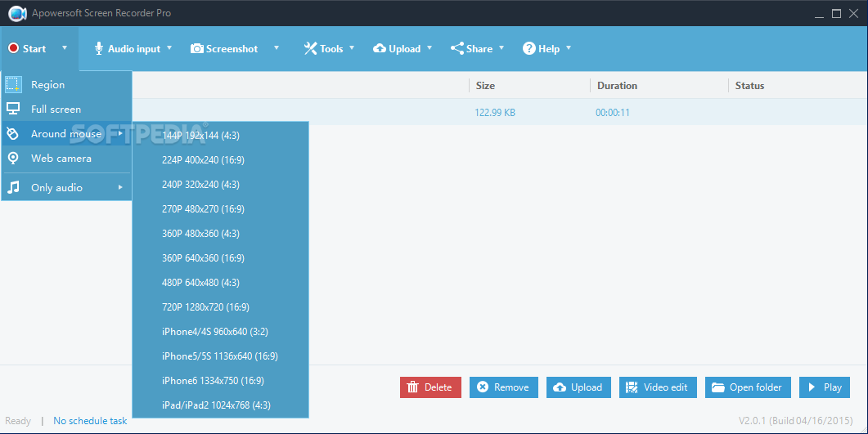Click the Remove button
The height and width of the screenshot is (434, 868).
(x=504, y=387)
